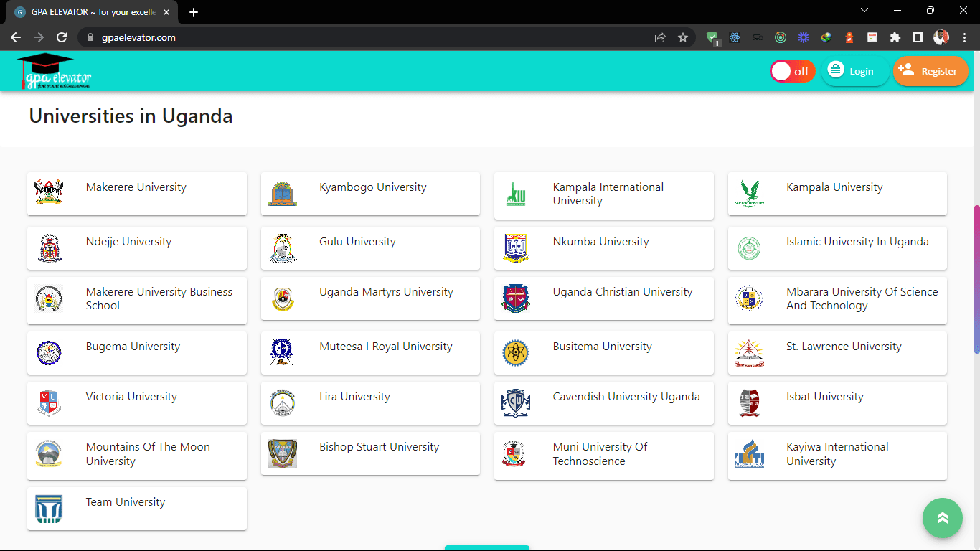Open the Login button
The height and width of the screenshot is (551, 980).
855,71
